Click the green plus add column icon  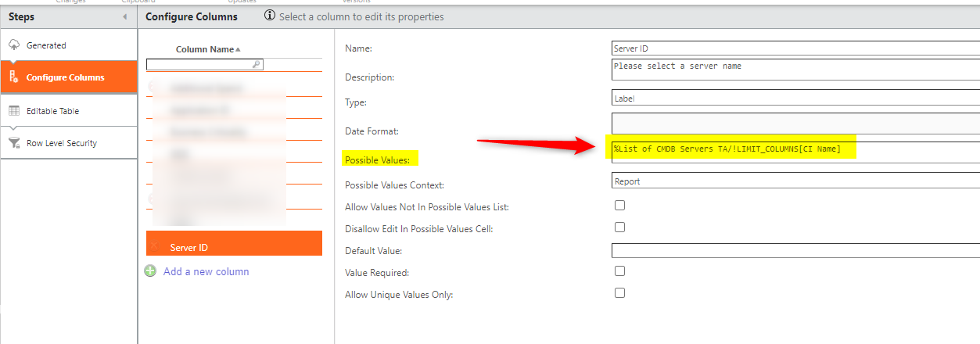pos(150,271)
